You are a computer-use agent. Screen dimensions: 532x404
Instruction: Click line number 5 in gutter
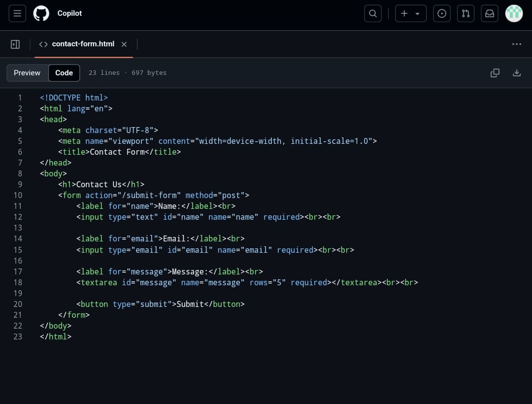(x=20, y=141)
